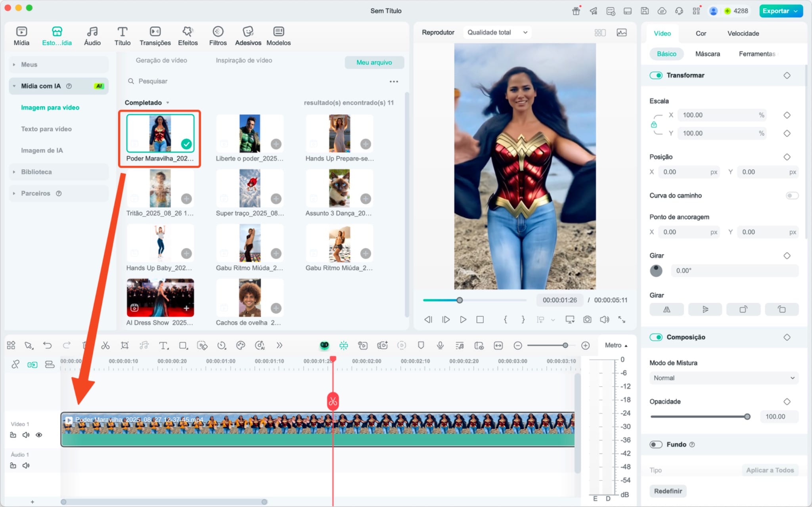Open the Modelos templates library
Screen dimensions: 812x507
[x=278, y=36]
